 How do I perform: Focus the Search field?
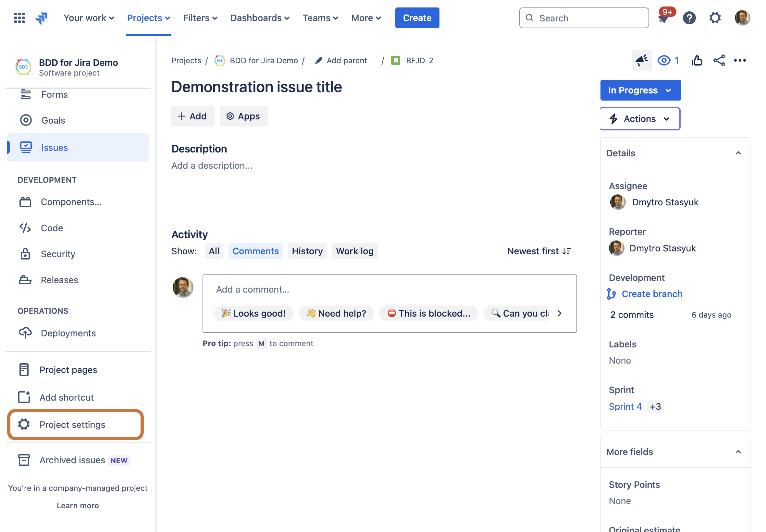coord(584,18)
